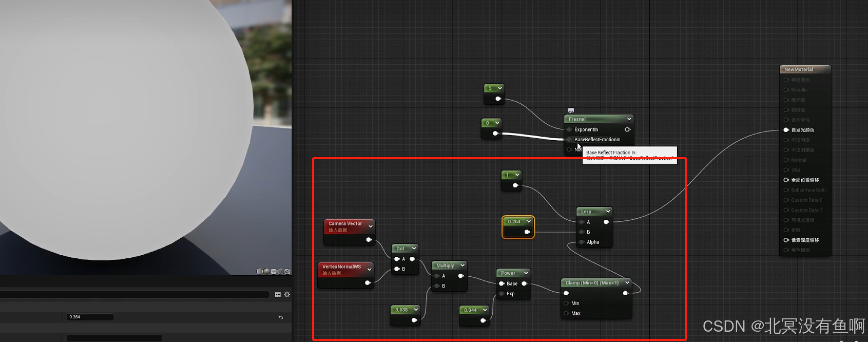Collapse the Dot node via its chevron
Screen dimensions: 868x342
click(x=414, y=249)
